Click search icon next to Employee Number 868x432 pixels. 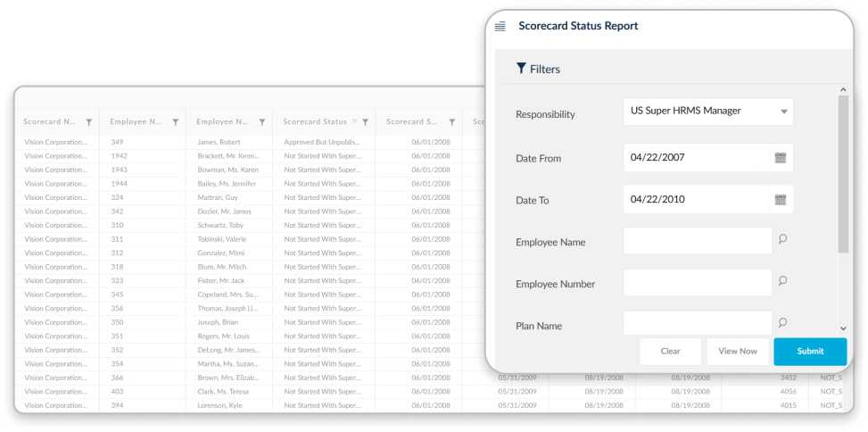[782, 281]
